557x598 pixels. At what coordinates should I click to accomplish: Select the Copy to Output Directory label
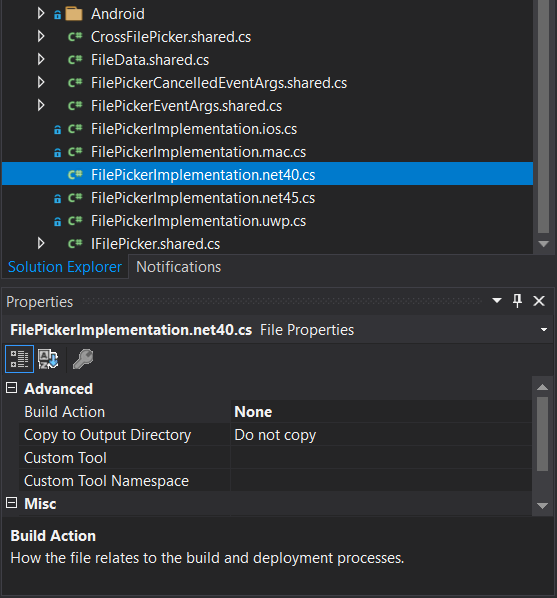coord(107,435)
